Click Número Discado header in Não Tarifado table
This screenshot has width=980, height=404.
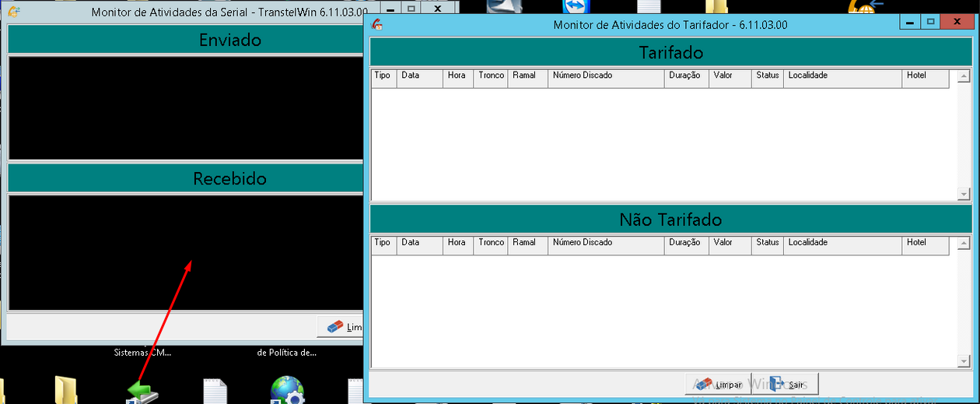click(x=607, y=245)
